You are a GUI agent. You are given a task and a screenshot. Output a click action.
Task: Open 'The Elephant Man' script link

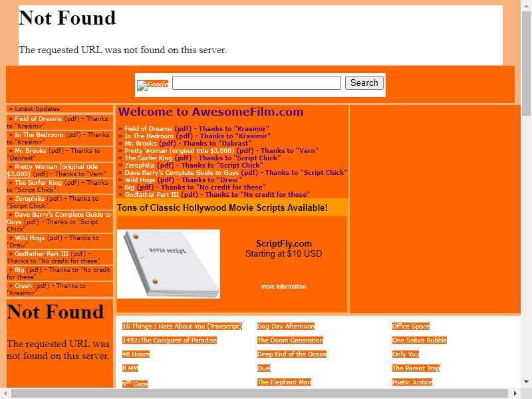(x=284, y=382)
